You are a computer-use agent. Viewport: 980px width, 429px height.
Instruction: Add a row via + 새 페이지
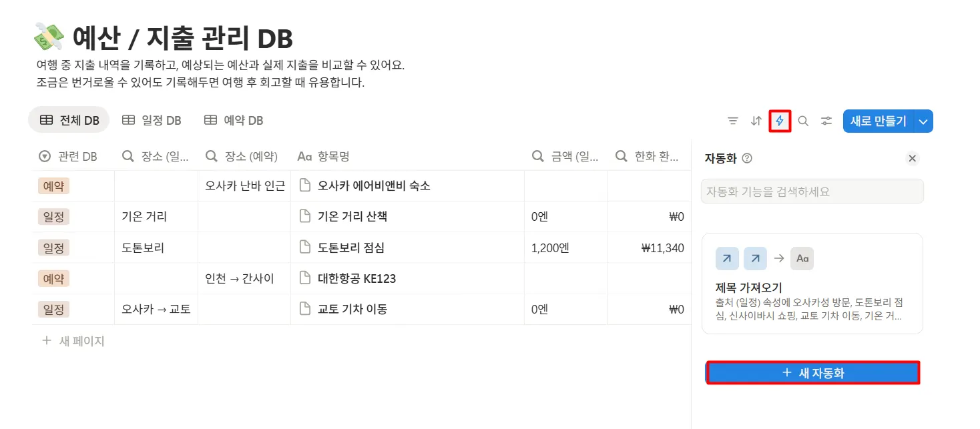(x=73, y=341)
